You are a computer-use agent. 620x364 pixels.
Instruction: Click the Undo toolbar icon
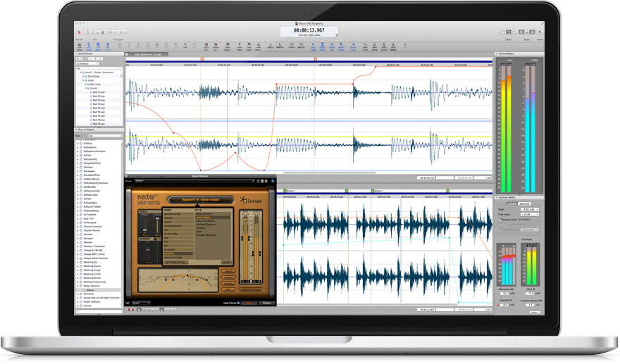click(185, 46)
